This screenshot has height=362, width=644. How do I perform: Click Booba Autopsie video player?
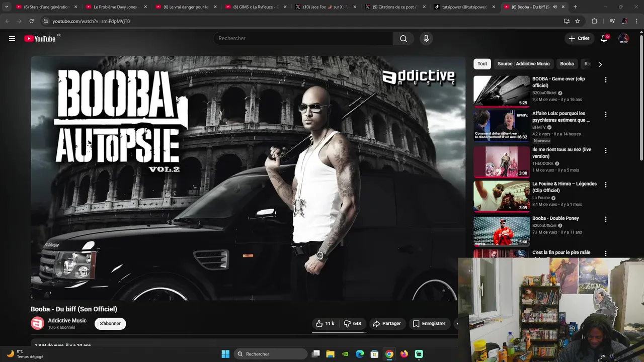tap(248, 178)
